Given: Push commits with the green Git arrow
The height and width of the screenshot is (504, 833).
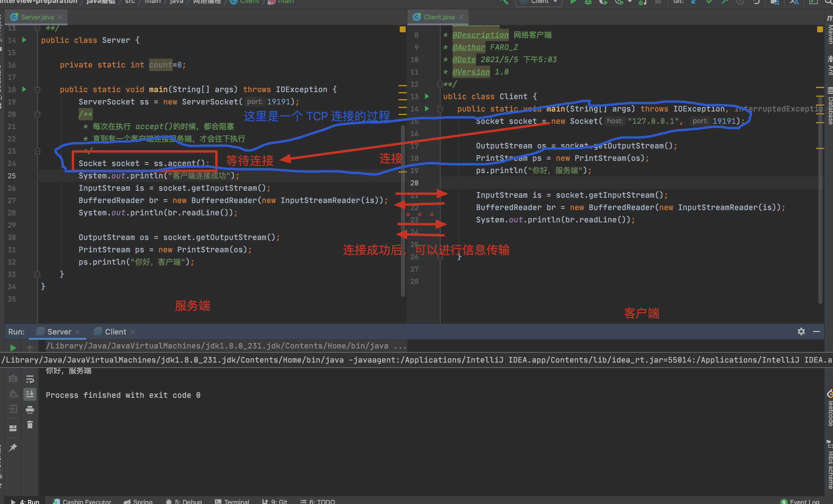Looking at the screenshot, I should pyautogui.click(x=724, y=2).
